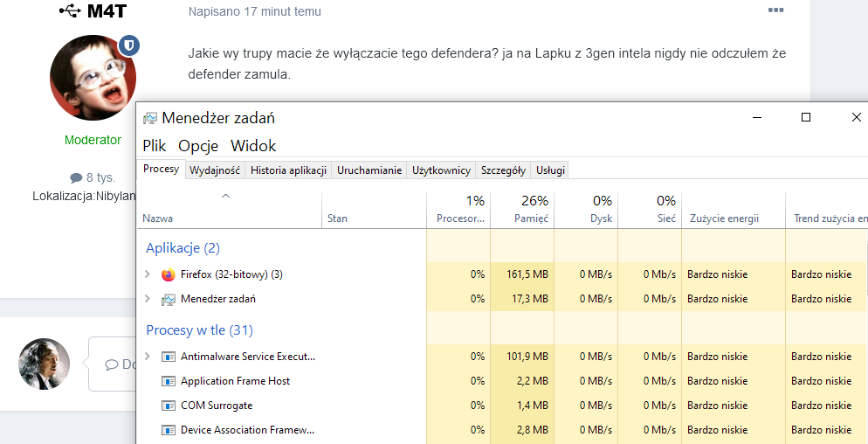Select the Device Association Framework row name

click(x=248, y=430)
